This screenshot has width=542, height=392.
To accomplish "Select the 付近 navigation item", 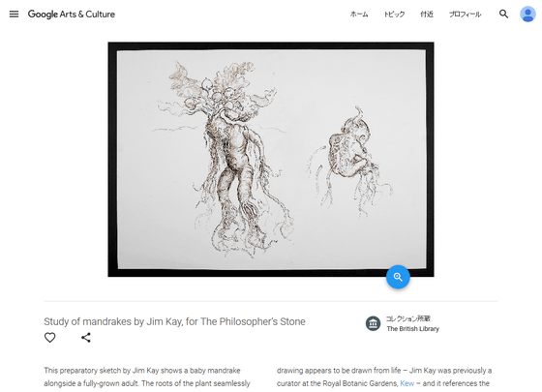I will pos(427,15).
